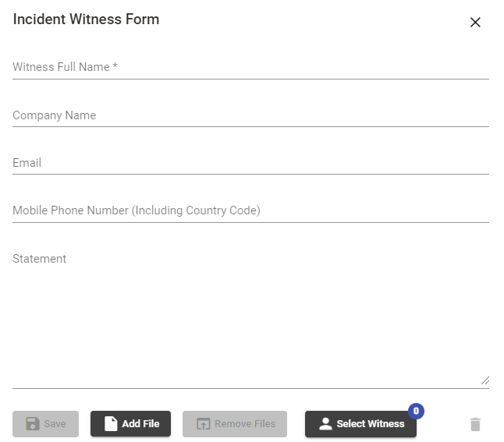The image size is (504, 442).
Task: Click the person icon on Select Witness
Action: click(x=325, y=423)
